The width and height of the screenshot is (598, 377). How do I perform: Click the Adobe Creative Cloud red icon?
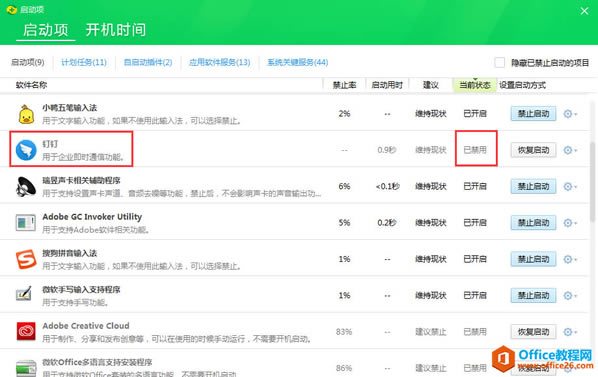tap(26, 331)
